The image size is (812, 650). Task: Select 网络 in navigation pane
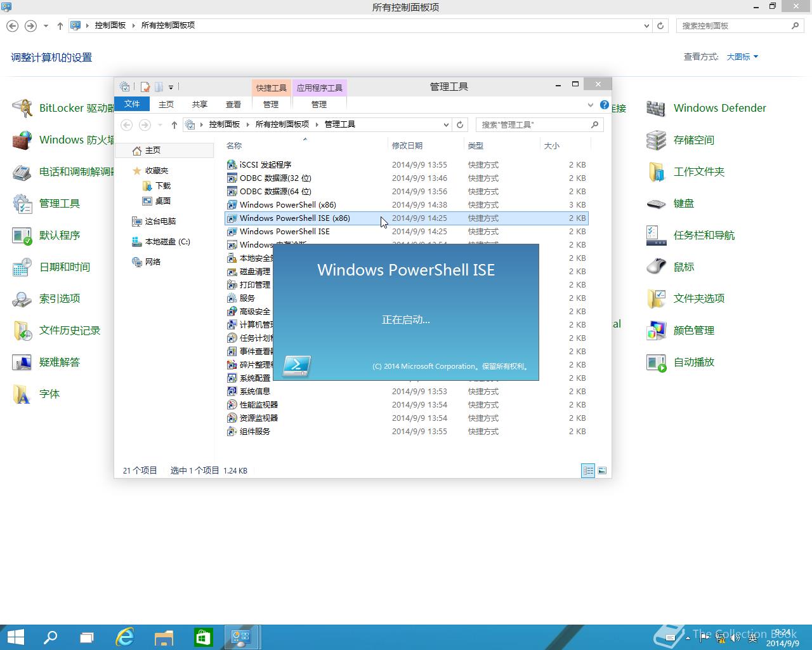[153, 262]
